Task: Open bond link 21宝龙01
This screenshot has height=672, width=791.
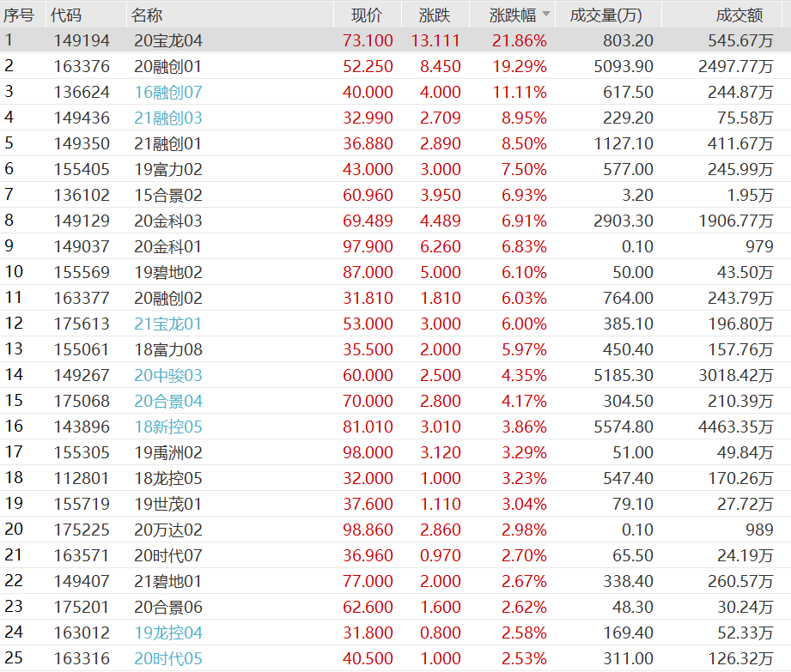Action: click(x=168, y=324)
